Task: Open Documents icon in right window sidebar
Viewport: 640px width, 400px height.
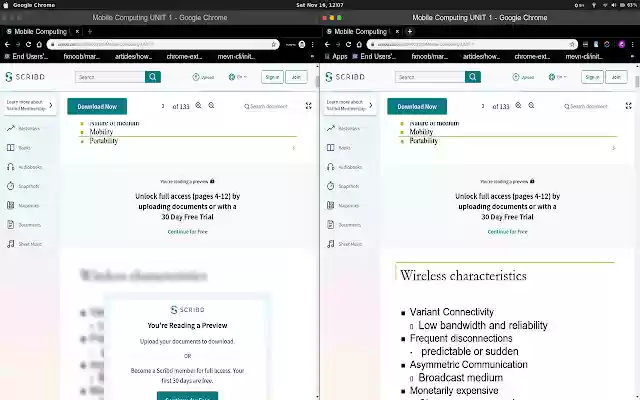Action: click(x=331, y=224)
